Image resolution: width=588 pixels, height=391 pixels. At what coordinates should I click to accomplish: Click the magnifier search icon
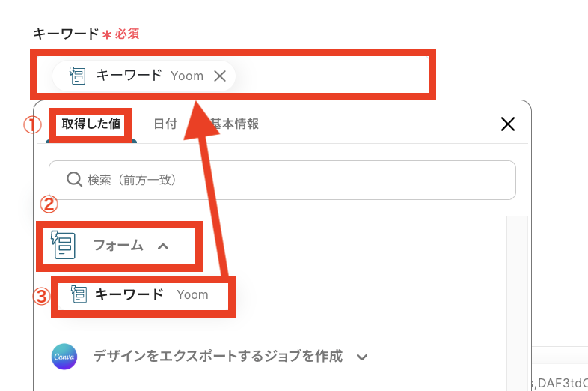click(x=74, y=180)
